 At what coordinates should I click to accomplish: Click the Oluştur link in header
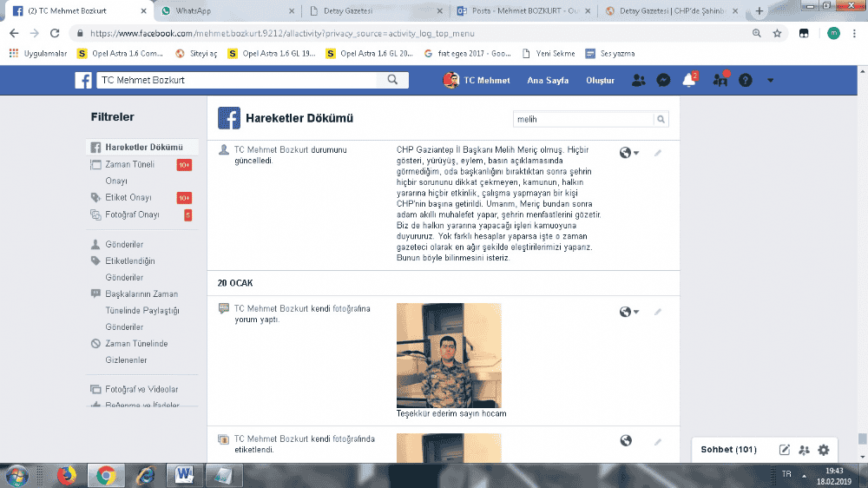tap(600, 80)
